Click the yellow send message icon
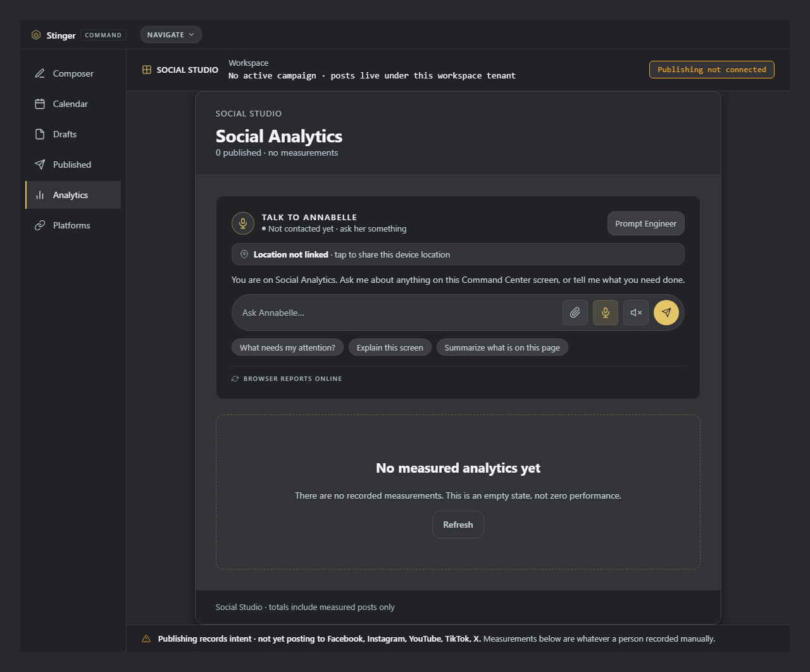 (666, 313)
